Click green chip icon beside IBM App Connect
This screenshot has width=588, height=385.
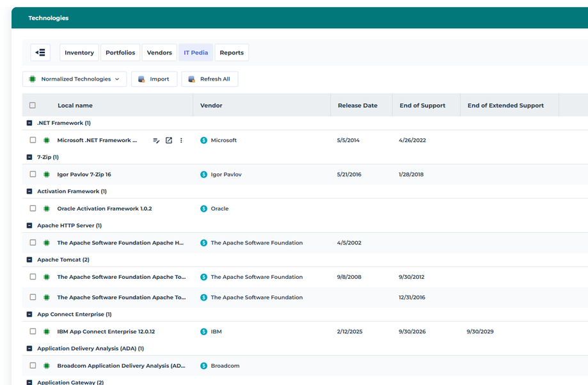(x=47, y=332)
